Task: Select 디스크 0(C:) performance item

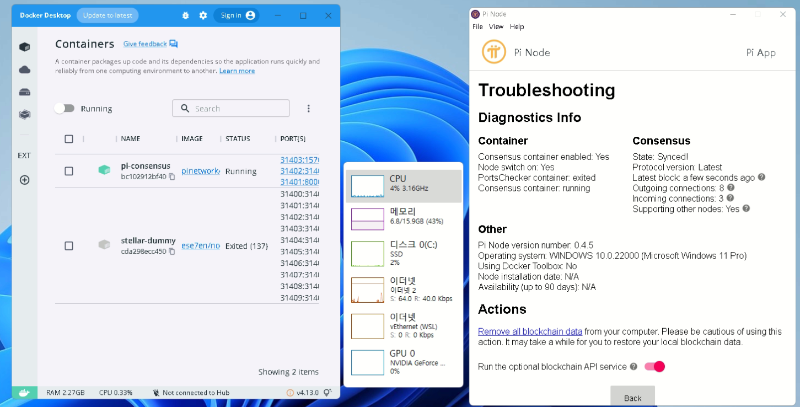Action: click(x=404, y=253)
